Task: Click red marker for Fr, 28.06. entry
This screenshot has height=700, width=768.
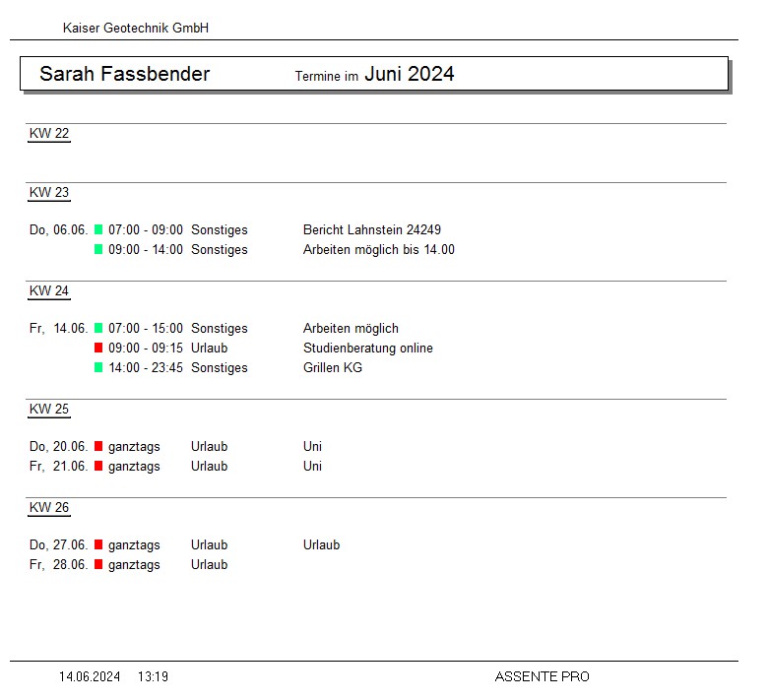Action: coord(98,564)
